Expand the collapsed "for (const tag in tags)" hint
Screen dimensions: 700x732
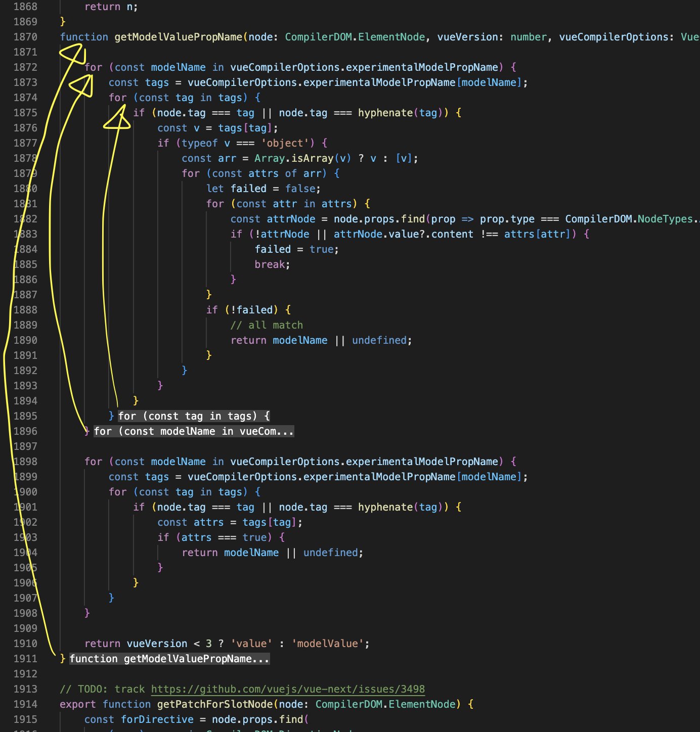(x=194, y=416)
